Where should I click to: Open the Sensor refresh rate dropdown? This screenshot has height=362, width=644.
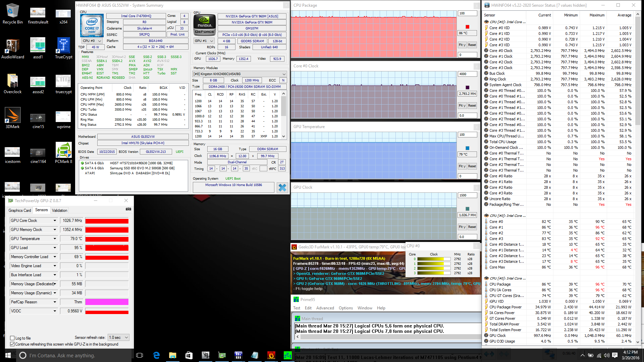118,338
